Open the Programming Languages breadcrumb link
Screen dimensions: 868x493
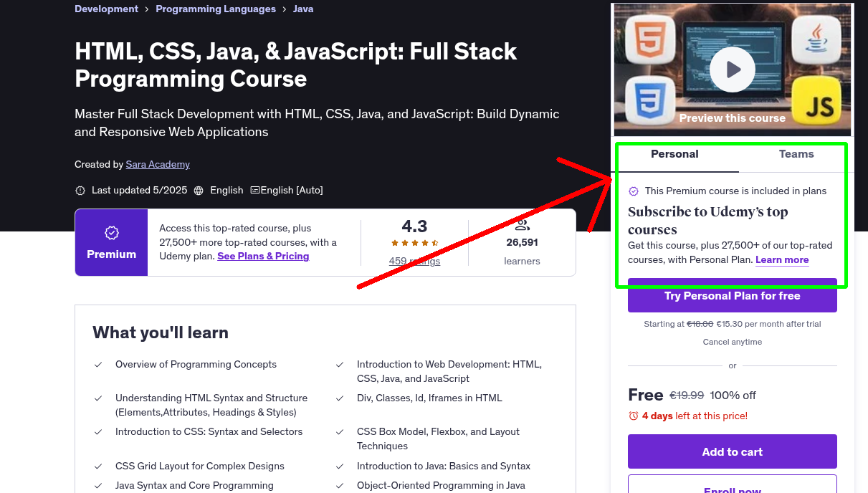[x=216, y=9]
